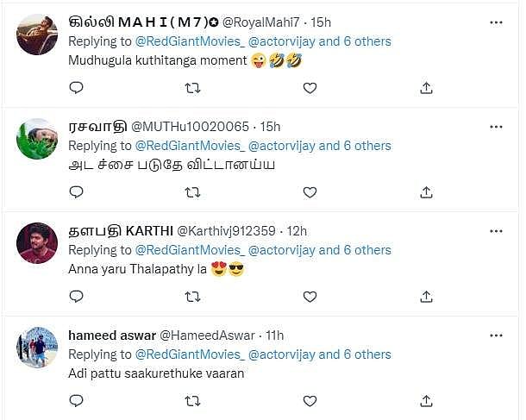
Task: Retweet MUTHu10020065's tweet
Action: (193, 191)
